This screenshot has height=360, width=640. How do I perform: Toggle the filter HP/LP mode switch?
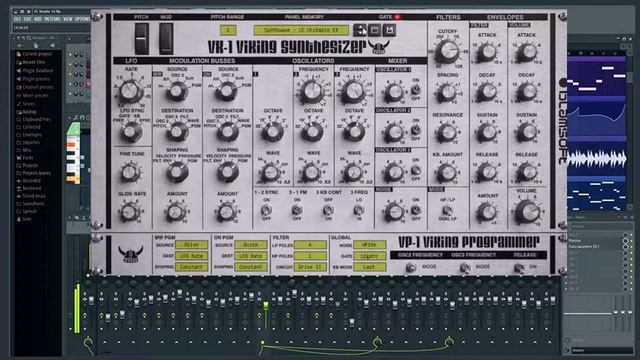[447, 210]
